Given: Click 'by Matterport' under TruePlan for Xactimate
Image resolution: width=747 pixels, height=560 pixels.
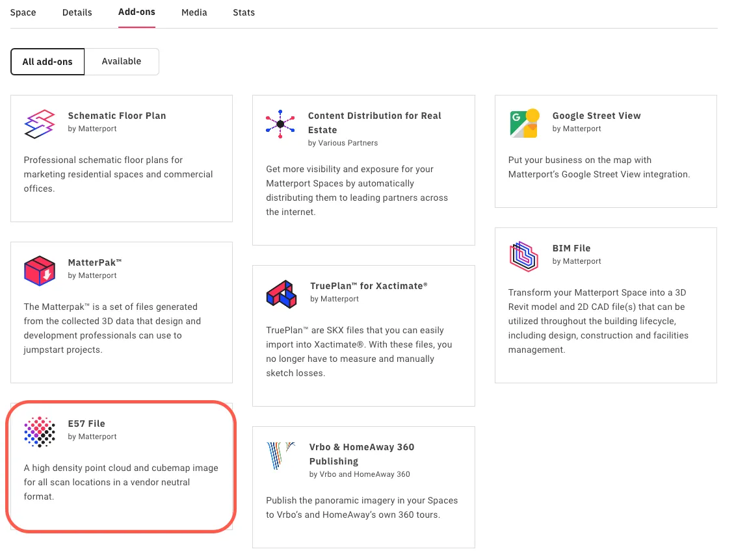Looking at the screenshot, I should (334, 299).
